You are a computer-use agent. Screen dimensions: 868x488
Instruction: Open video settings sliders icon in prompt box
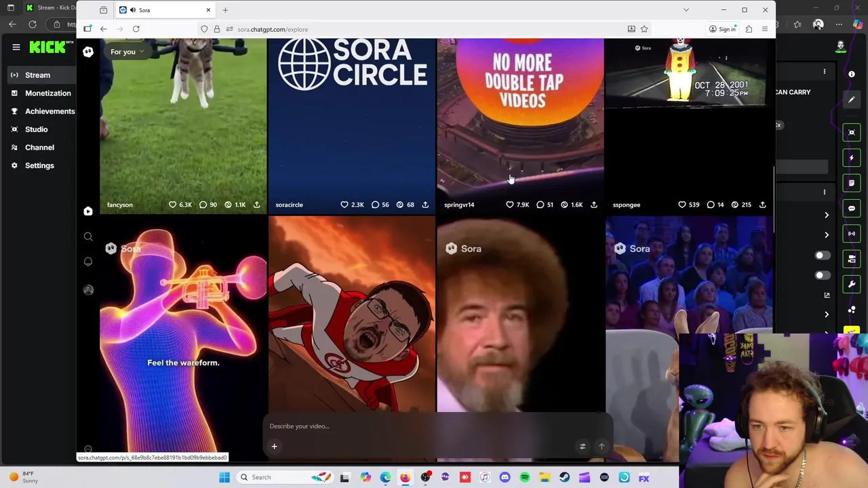[583, 446]
